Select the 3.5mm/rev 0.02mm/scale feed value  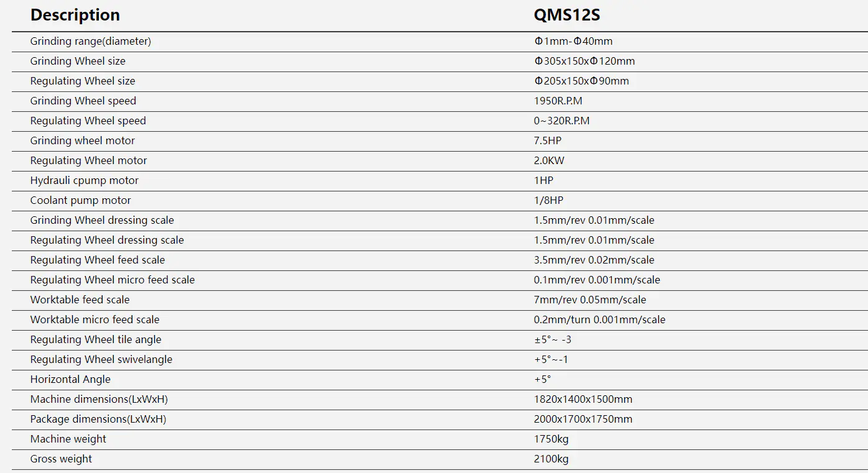[x=594, y=260]
